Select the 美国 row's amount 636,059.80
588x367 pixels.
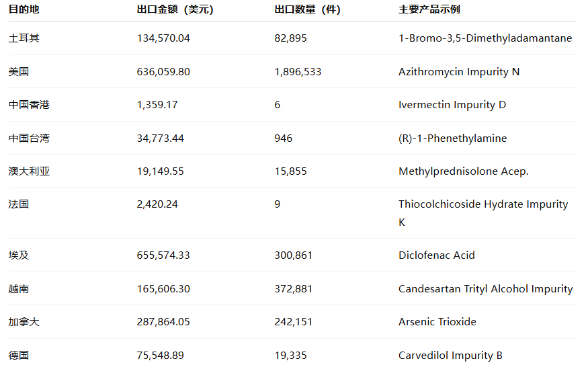[x=163, y=72]
